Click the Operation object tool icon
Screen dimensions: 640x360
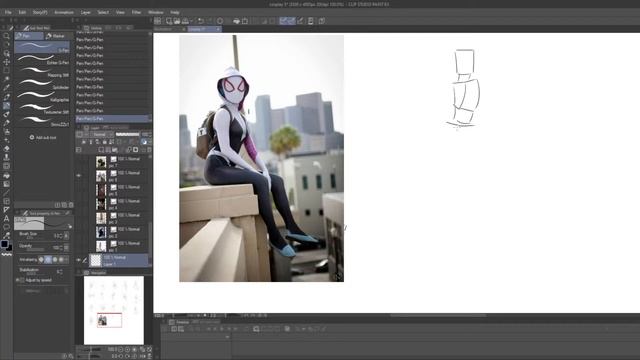coord(6,53)
